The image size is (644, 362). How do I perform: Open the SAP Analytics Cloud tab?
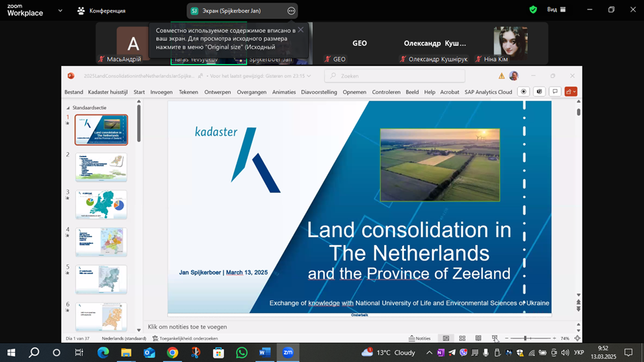coord(488,92)
